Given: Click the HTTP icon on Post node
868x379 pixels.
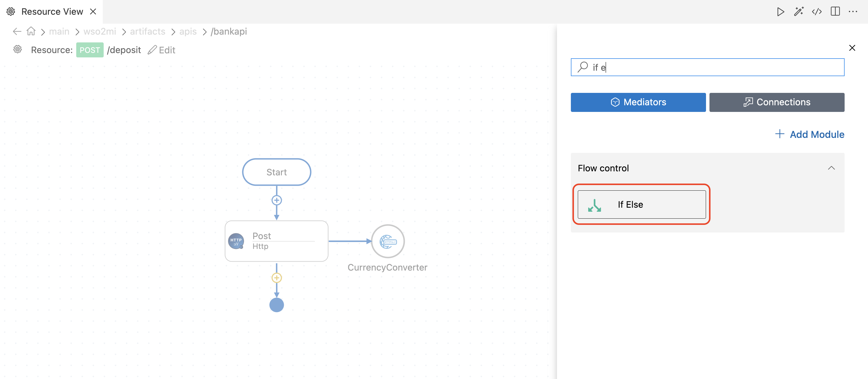Looking at the screenshot, I should click(x=236, y=241).
